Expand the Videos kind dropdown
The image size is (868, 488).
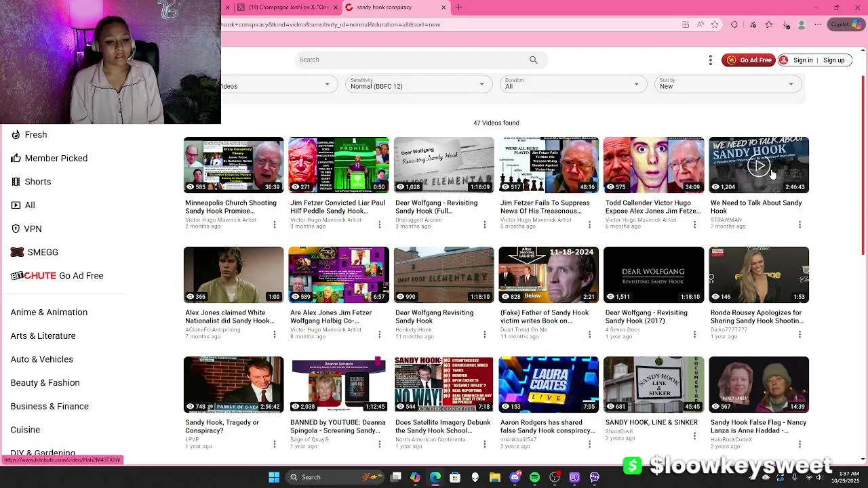pyautogui.click(x=279, y=84)
